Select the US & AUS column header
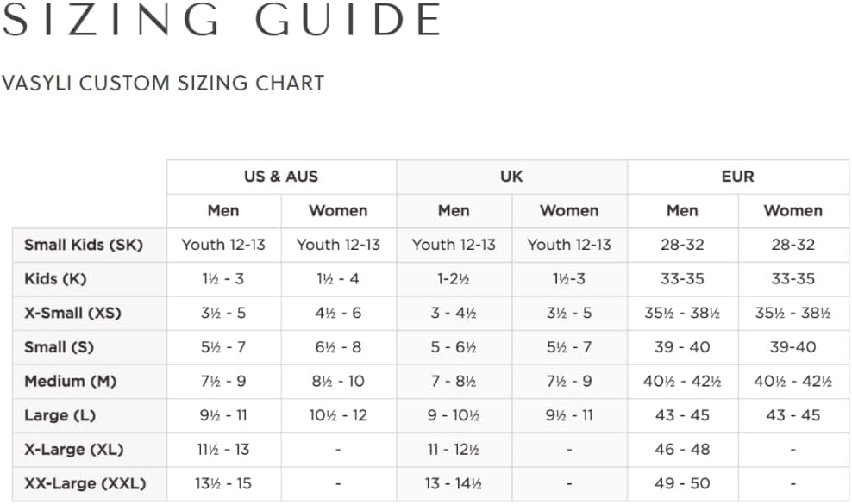The image size is (852, 504). [281, 177]
